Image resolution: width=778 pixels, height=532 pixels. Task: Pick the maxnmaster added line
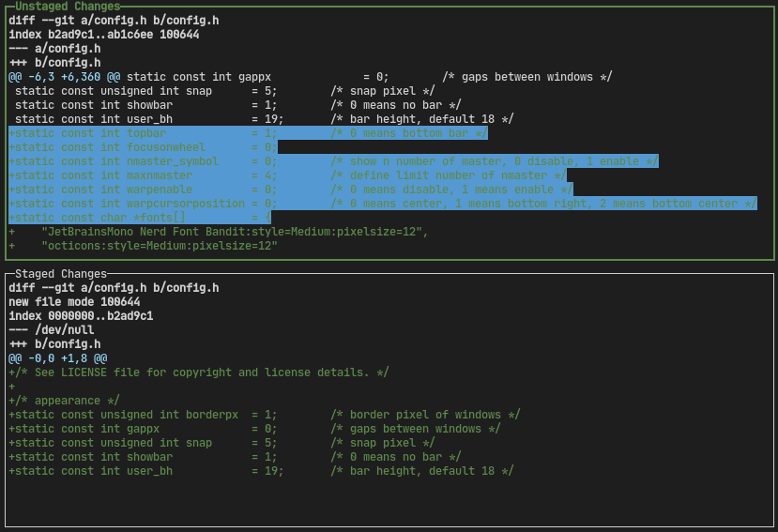pyautogui.click(x=287, y=175)
